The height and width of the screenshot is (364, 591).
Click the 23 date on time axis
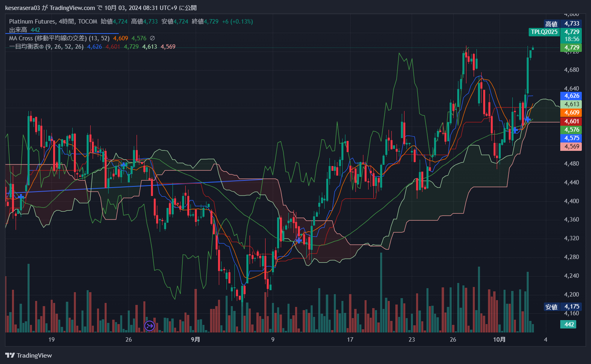click(x=412, y=340)
